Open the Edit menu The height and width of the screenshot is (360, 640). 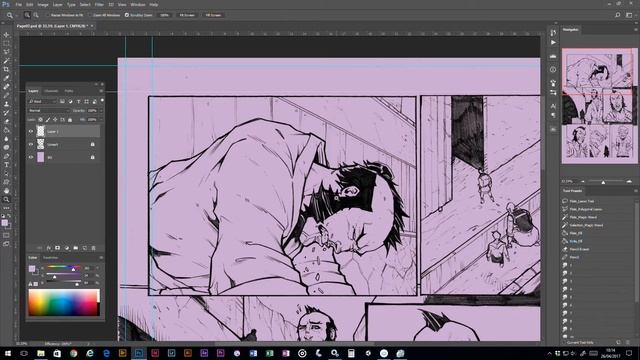(x=29, y=4)
